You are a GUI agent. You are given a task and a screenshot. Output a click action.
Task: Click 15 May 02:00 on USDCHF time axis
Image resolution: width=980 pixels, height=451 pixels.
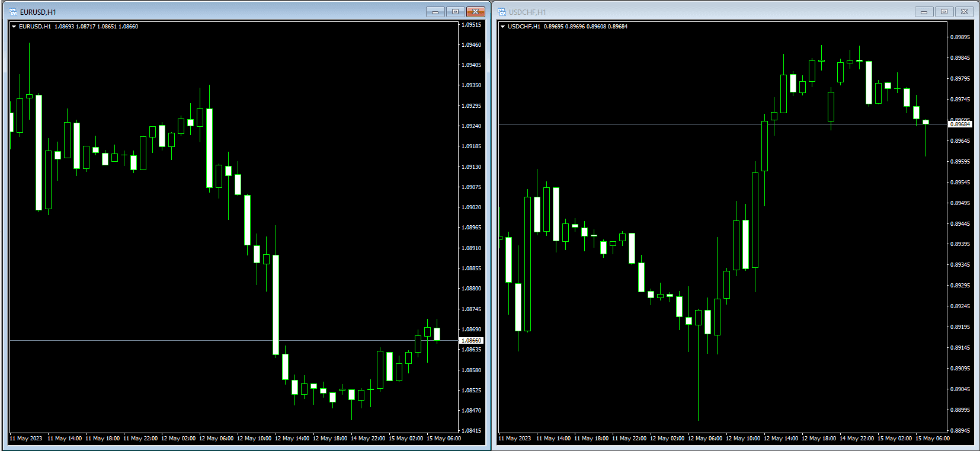895,439
